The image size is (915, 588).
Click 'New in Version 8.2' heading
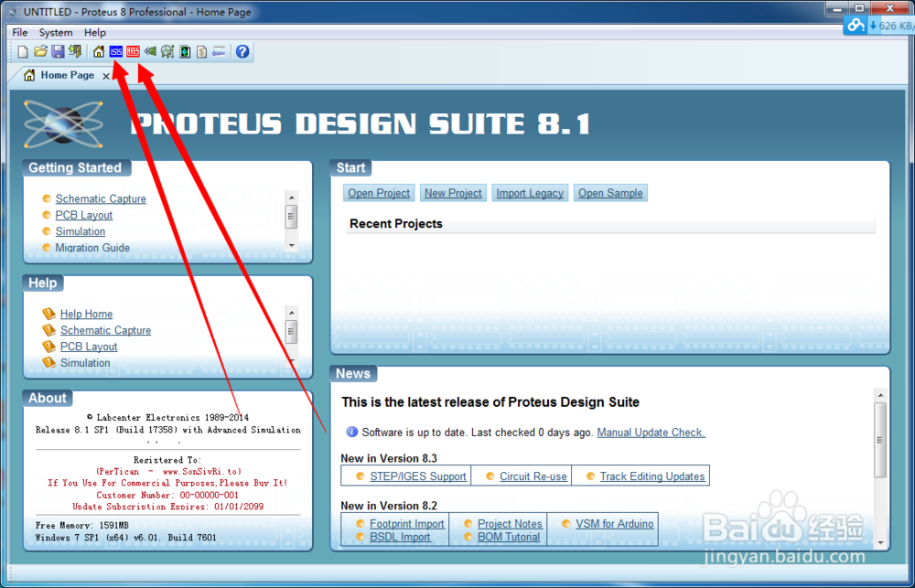(389, 506)
